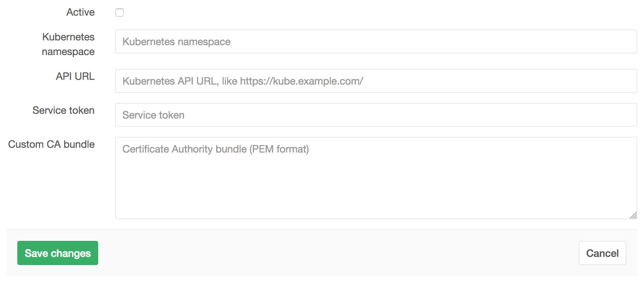
Task: Click the Kubernetes namespace label
Action: 68,44
